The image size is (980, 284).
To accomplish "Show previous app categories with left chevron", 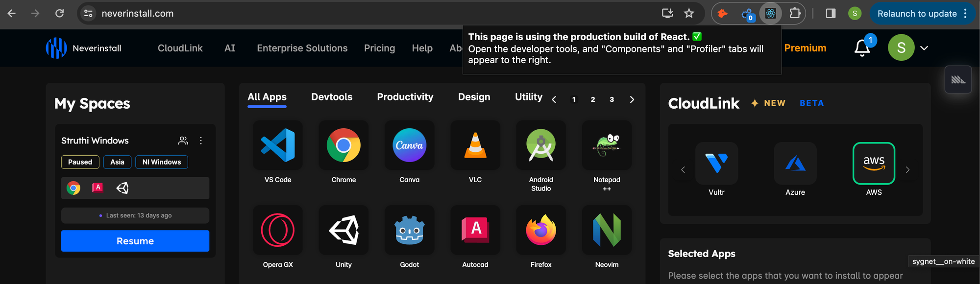I will (x=554, y=99).
